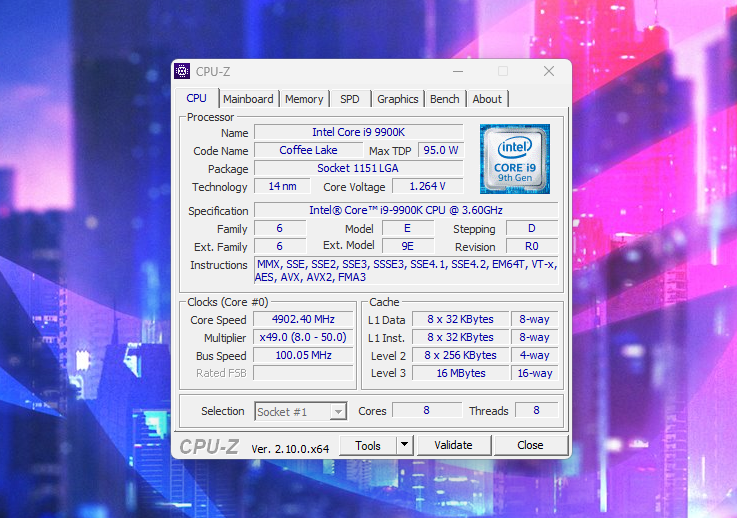
Task: Click the empty Rated FSB field
Action: pyautogui.click(x=303, y=373)
